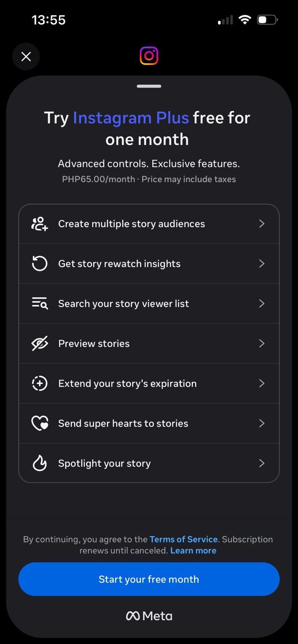Open the Search your story viewer list item

click(124, 303)
